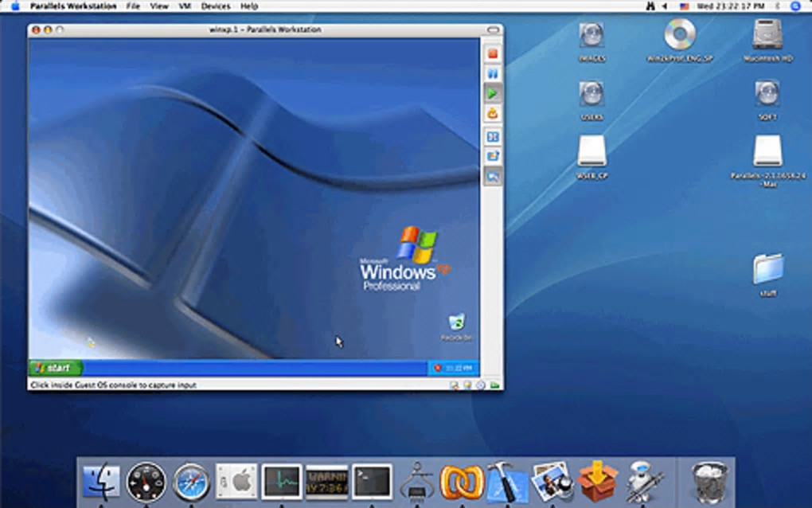
Task: Open the Console log app in the Dock
Action: tap(326, 482)
